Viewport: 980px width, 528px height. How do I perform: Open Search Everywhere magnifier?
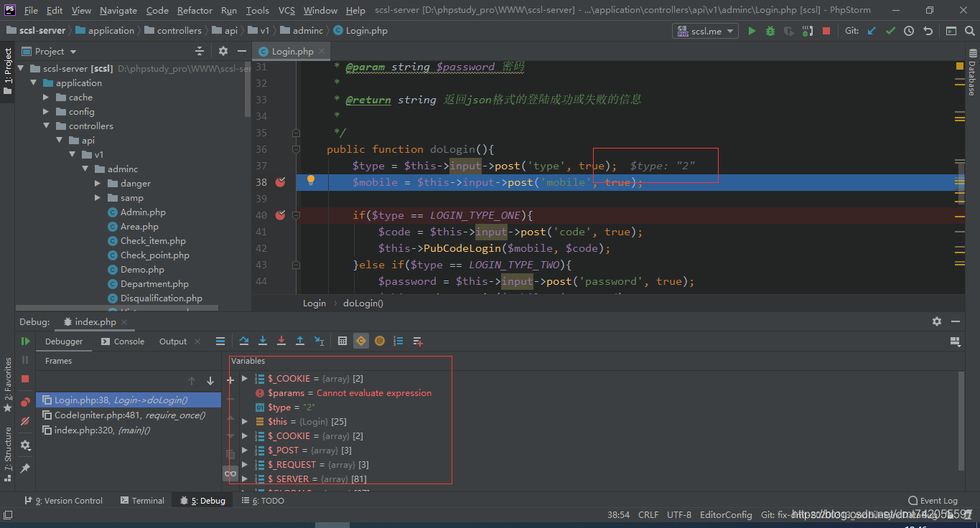tap(970, 31)
